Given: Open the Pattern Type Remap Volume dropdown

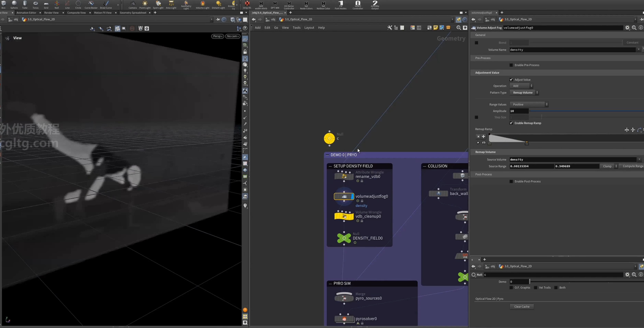Looking at the screenshot, I should pyautogui.click(x=524, y=93).
